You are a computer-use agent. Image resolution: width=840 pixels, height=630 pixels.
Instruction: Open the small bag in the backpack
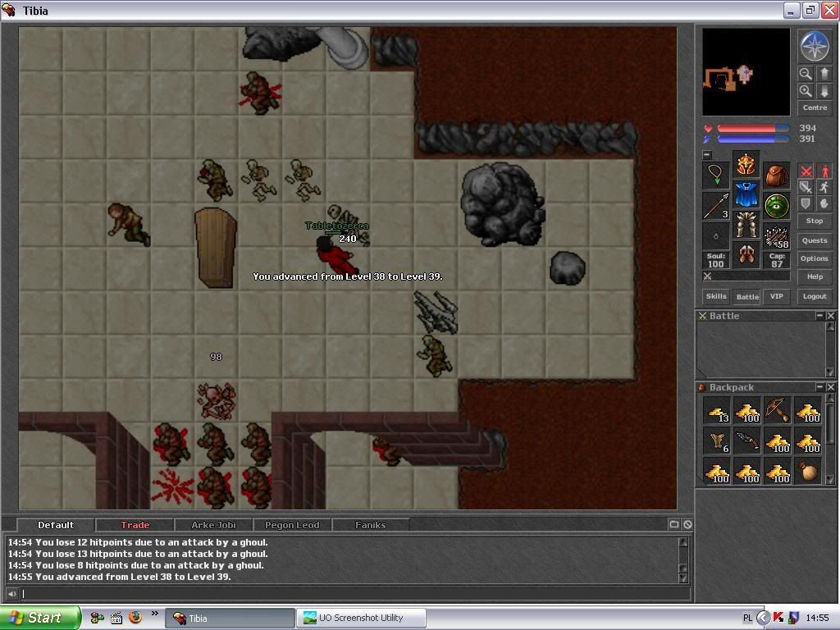coord(808,472)
